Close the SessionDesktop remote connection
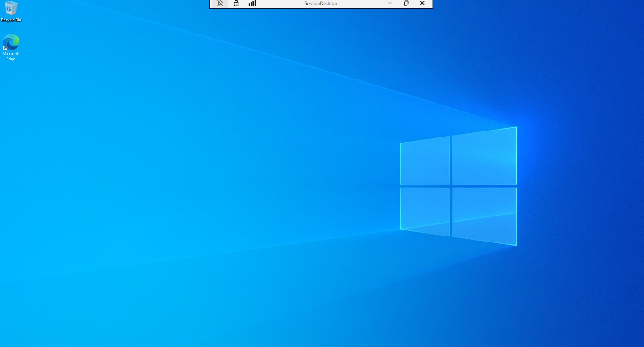The image size is (644, 347). 422,3
